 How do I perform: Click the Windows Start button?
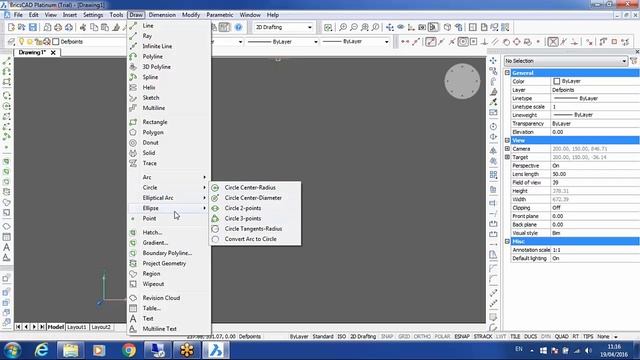pyautogui.click(x=12, y=350)
